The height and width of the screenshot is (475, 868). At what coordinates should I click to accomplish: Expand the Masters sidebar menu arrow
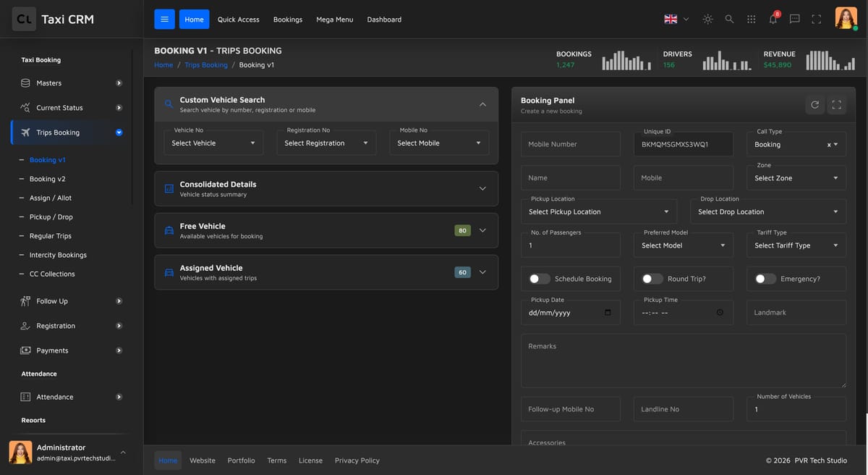119,83
